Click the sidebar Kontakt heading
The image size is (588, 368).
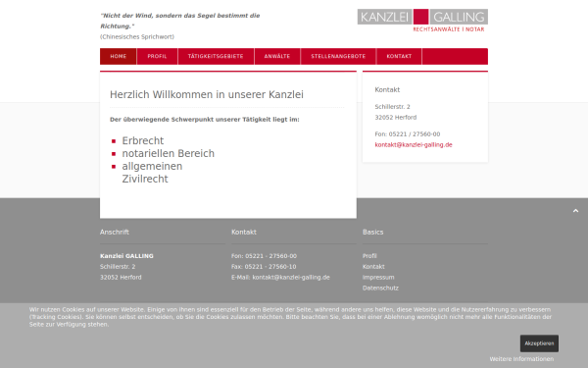click(387, 89)
